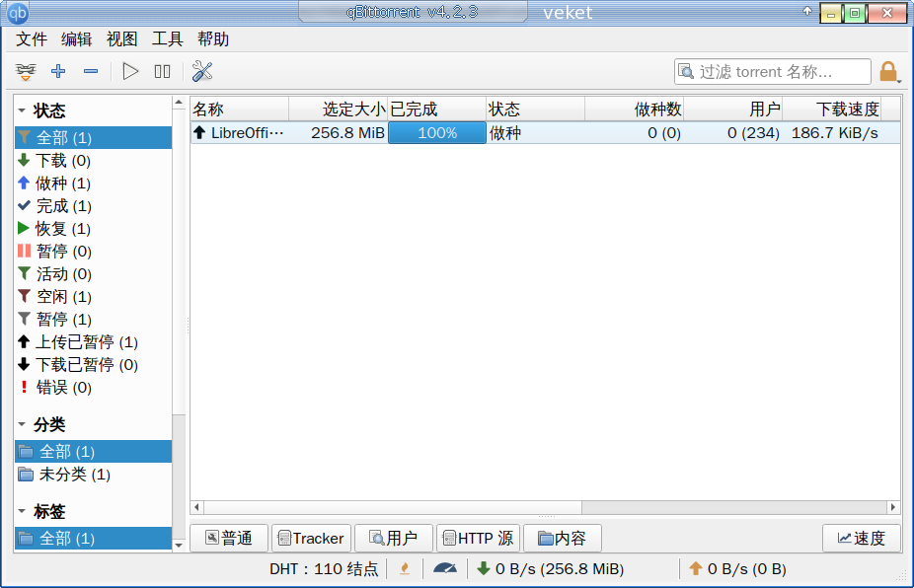The image size is (914, 588).
Task: Select the 上传已暂停 (1) filter
Action: [93, 342]
